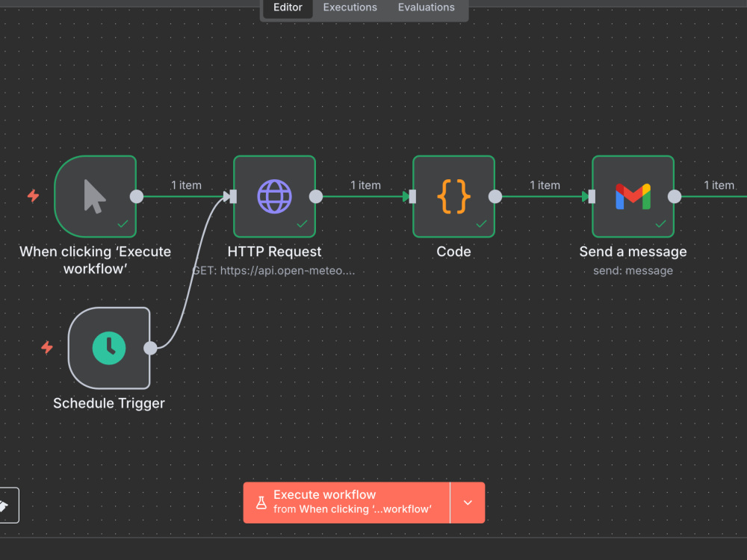The image size is (747, 560).
Task: Click output connector of Send a message node
Action: click(x=674, y=196)
